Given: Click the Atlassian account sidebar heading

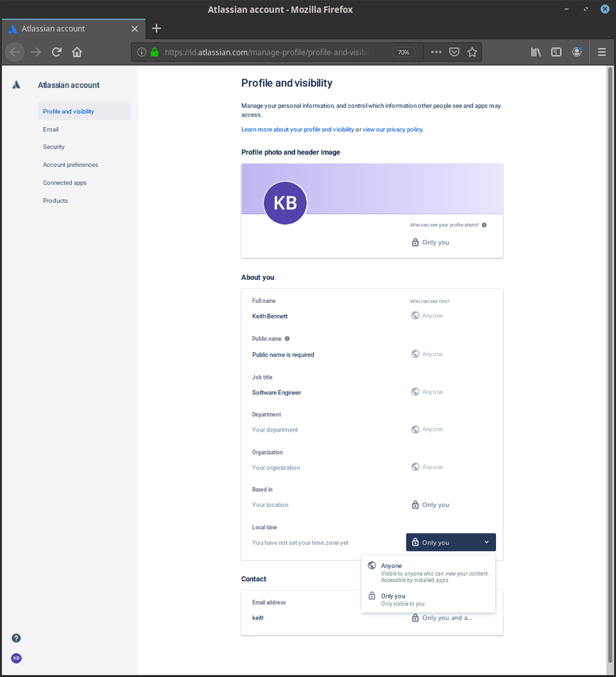Looking at the screenshot, I should (68, 85).
